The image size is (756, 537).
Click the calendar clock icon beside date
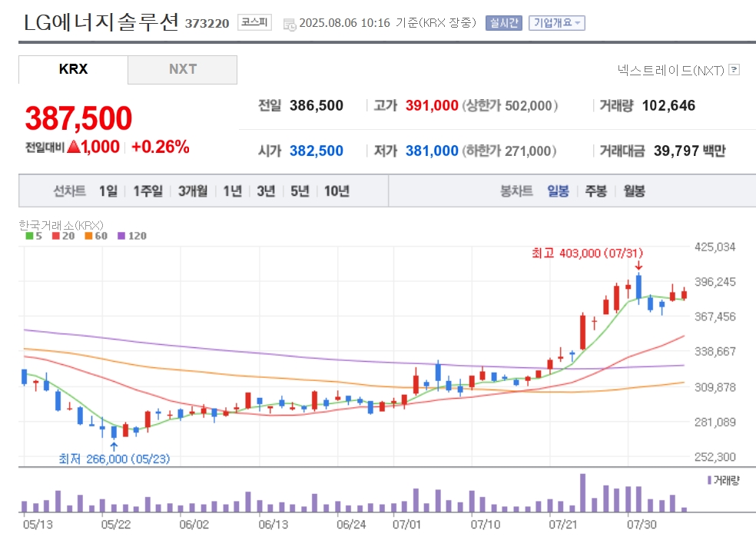pyautogui.click(x=290, y=25)
